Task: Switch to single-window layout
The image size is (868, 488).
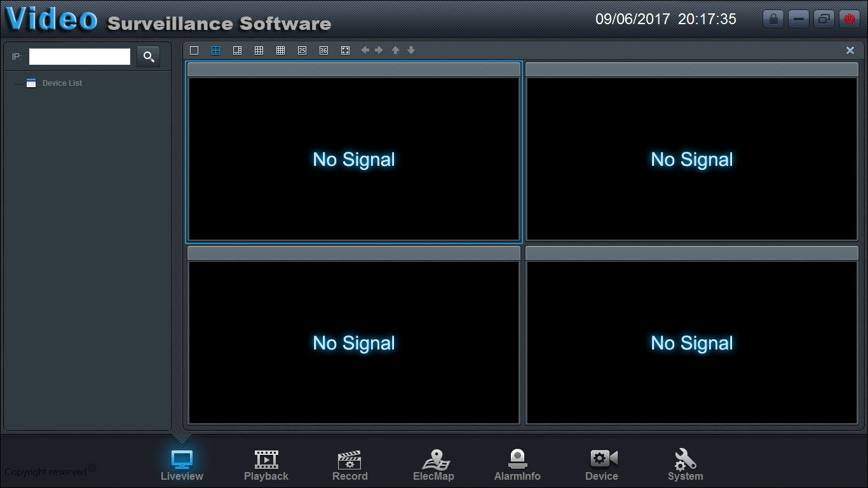Action: coord(194,51)
